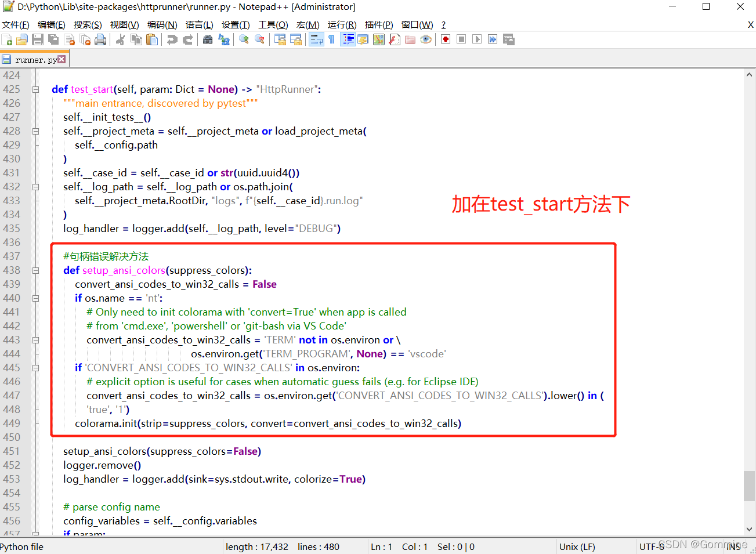Select the runner.py tab
This screenshot has height=554, width=756.
click(x=35, y=60)
